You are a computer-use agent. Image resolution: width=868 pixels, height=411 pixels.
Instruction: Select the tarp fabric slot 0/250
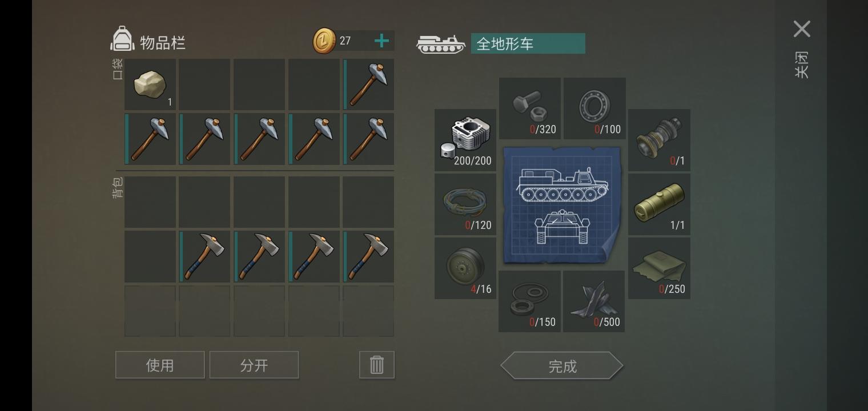point(659,268)
